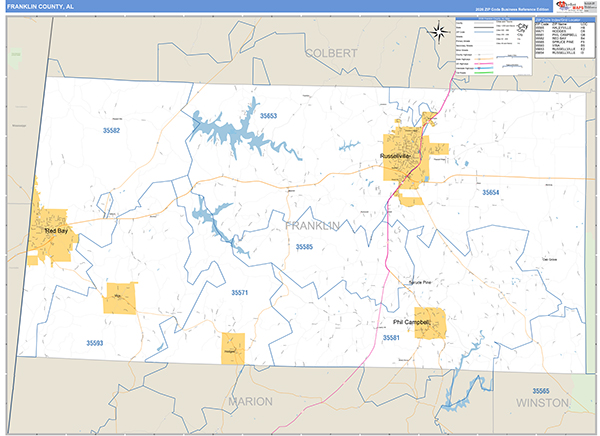Select the PHIL CAMPBELL row in the ZIP index
This screenshot has height=436, width=600.
coord(561,35)
